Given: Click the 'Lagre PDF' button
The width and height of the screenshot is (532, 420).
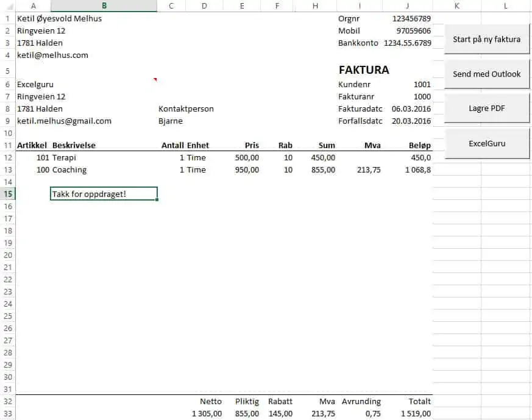Looking at the screenshot, I should coord(486,109).
